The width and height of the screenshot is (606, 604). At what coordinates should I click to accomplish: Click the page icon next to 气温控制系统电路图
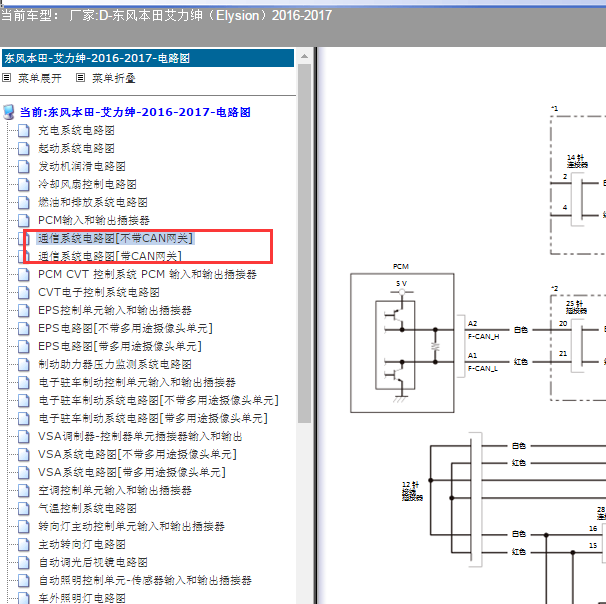tap(24, 509)
